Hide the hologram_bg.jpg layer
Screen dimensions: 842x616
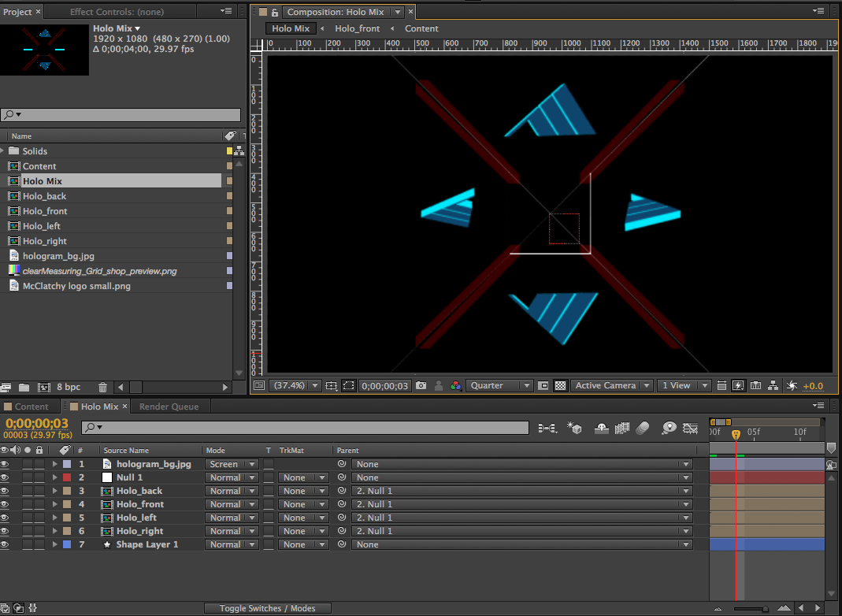pyautogui.click(x=5, y=464)
